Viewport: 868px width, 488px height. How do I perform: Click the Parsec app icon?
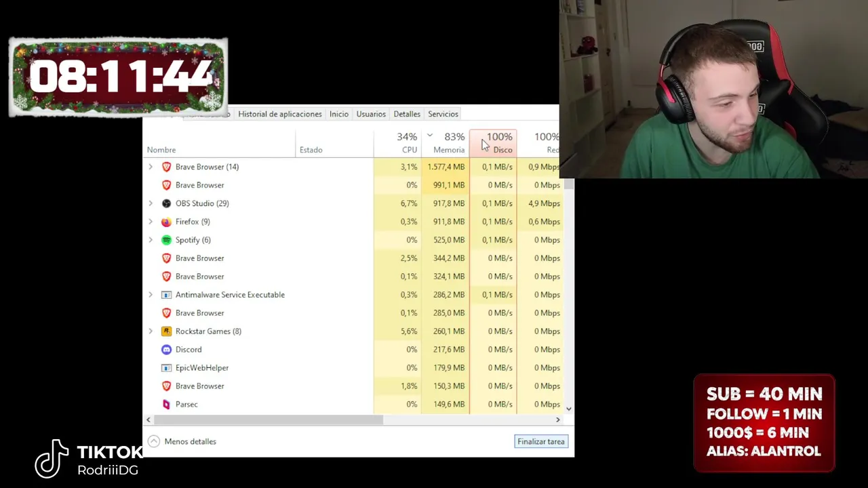click(166, 405)
